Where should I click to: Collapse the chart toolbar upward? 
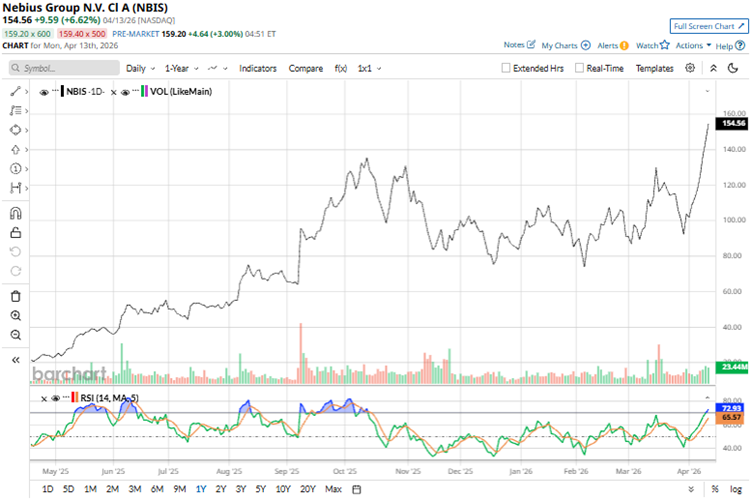click(713, 68)
